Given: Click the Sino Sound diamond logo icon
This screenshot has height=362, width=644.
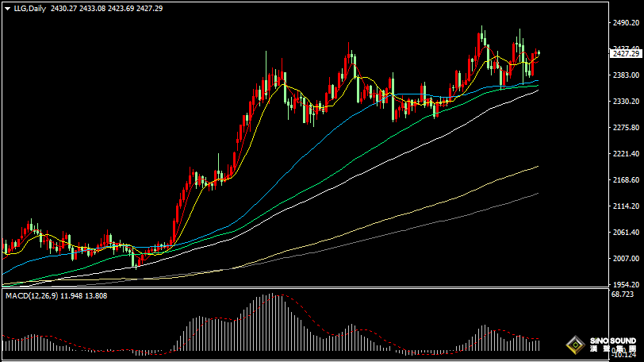Looking at the screenshot, I should pyautogui.click(x=575, y=345).
